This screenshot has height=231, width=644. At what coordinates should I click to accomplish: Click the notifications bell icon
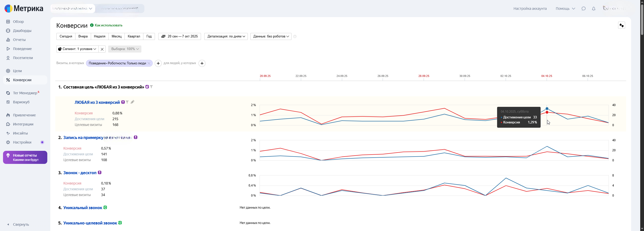tap(593, 9)
